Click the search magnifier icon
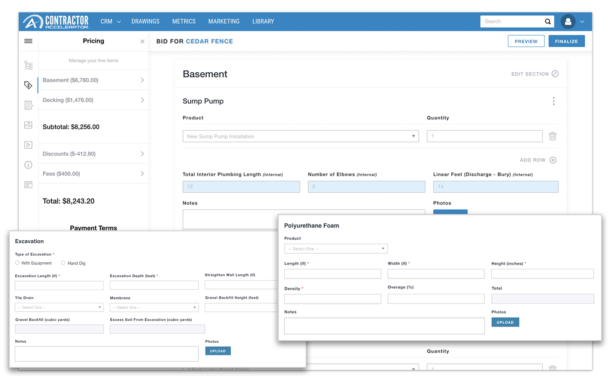Image resolution: width=610 pixels, height=381 pixels. 547,21
